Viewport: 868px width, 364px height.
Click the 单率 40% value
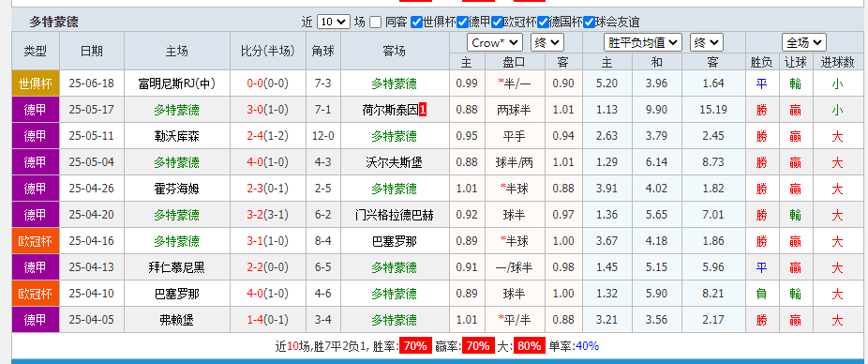pyautogui.click(x=588, y=346)
